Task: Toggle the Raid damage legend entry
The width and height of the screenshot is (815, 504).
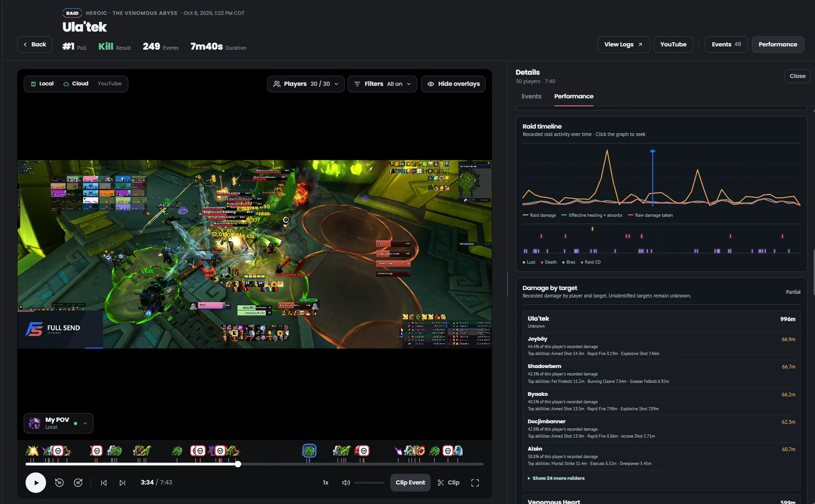Action: pyautogui.click(x=539, y=215)
